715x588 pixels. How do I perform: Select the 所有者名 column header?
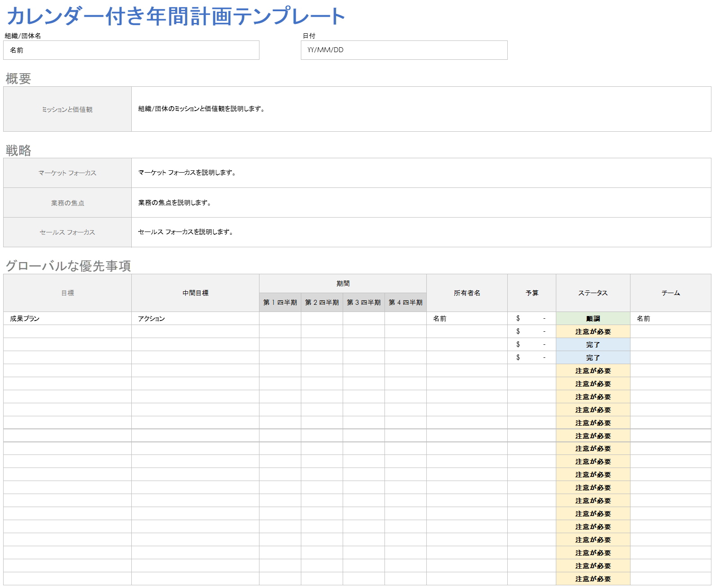click(467, 293)
